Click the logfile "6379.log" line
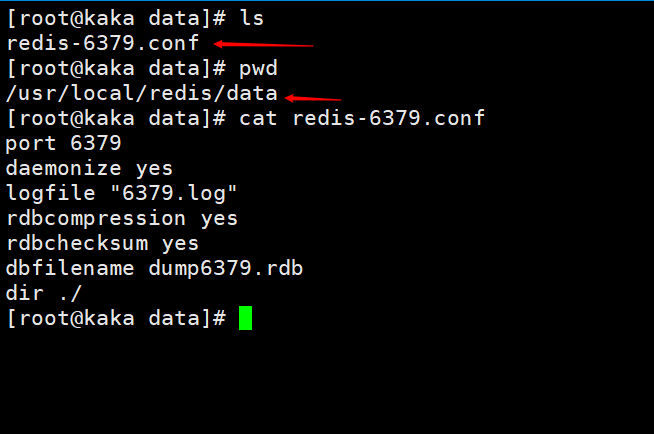Screen dimensions: 654x434 coord(121,193)
